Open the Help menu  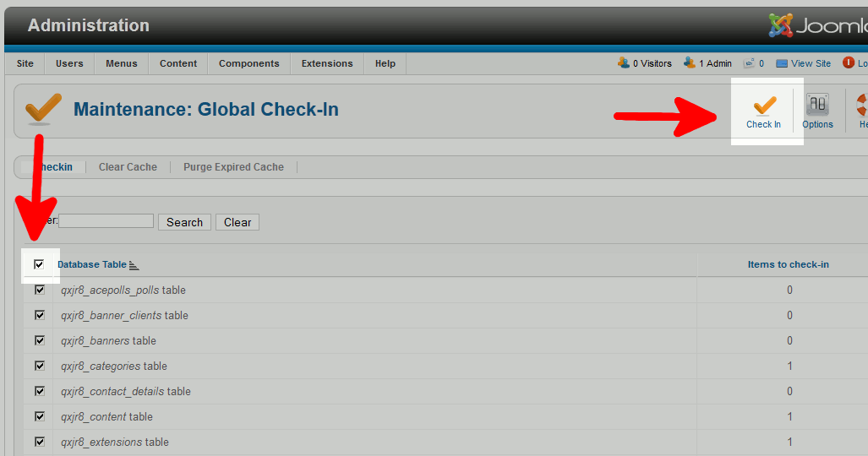[385, 63]
